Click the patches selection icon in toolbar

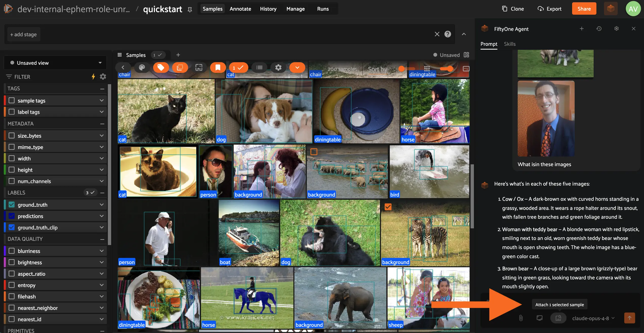[180, 68]
